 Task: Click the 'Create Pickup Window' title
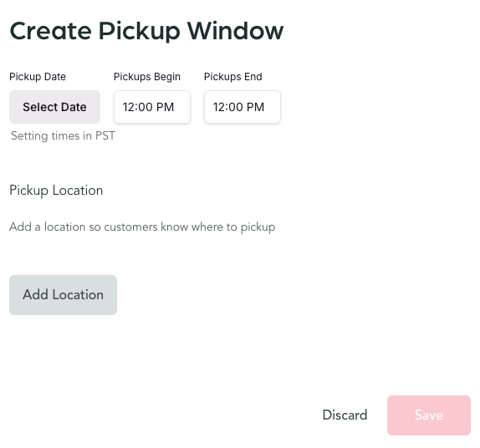(x=146, y=32)
